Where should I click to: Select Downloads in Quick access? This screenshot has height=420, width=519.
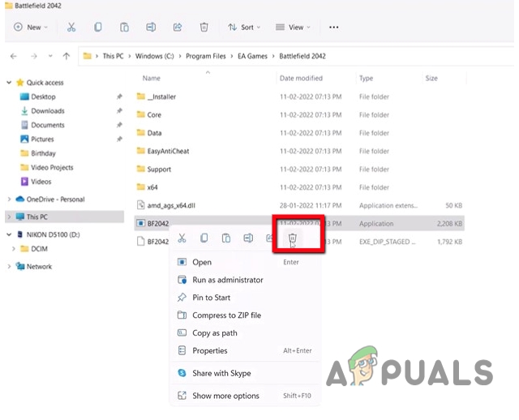coord(47,111)
